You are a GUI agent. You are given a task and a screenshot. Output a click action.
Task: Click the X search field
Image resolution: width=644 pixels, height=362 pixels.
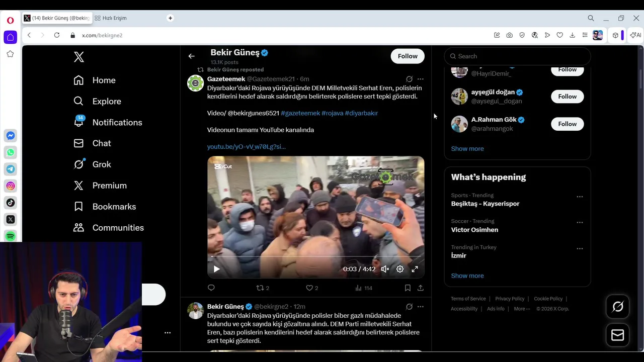click(x=517, y=56)
